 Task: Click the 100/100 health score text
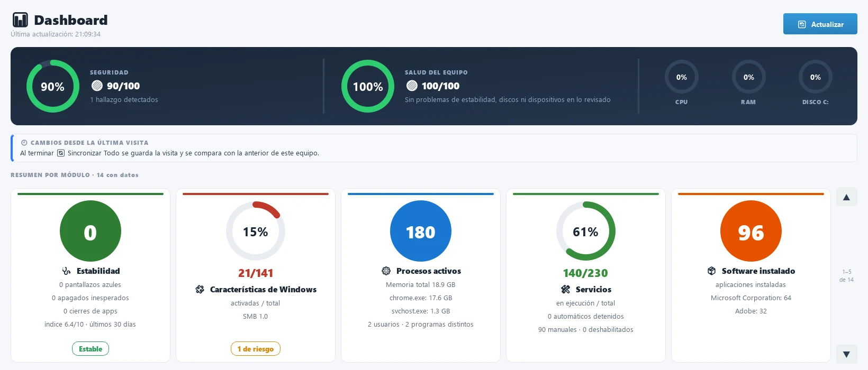click(x=440, y=86)
